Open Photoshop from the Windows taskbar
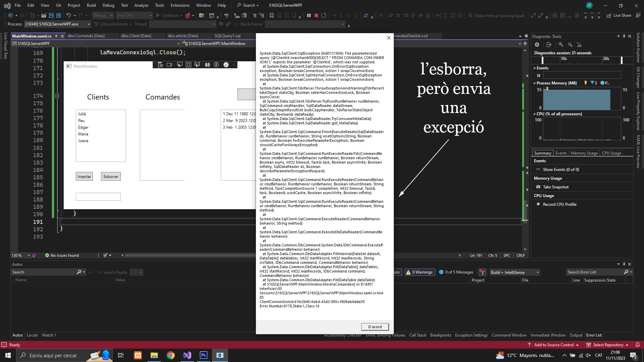The height and width of the screenshot is (362, 644). [204, 355]
